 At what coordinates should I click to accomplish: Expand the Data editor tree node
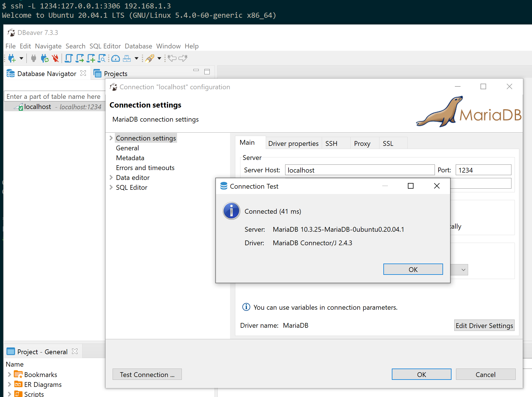pyautogui.click(x=111, y=177)
